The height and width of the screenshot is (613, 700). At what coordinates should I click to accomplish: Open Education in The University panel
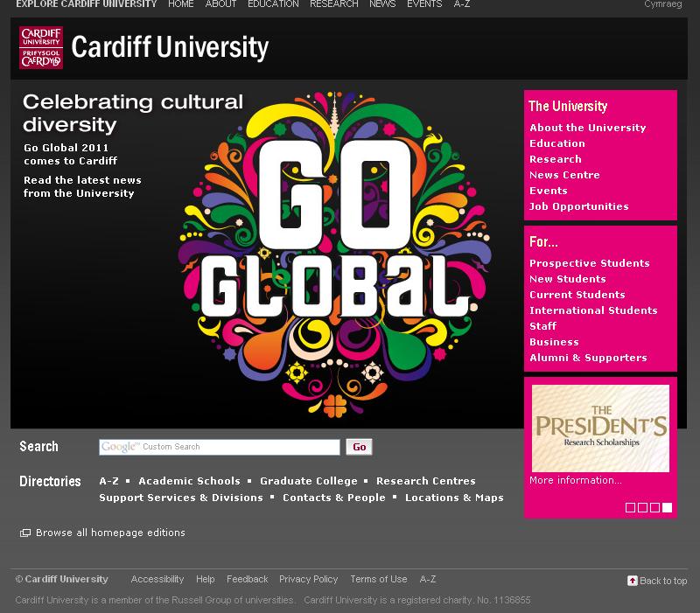[x=557, y=143]
